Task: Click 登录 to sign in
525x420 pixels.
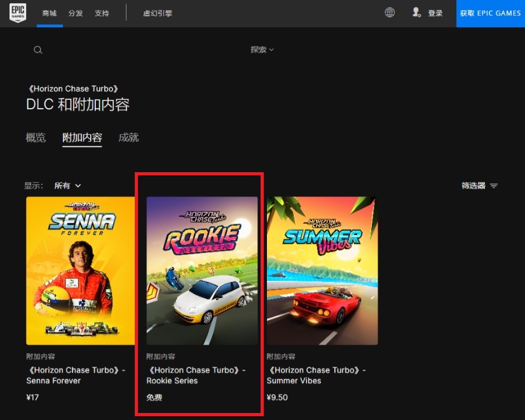Action: [435, 13]
